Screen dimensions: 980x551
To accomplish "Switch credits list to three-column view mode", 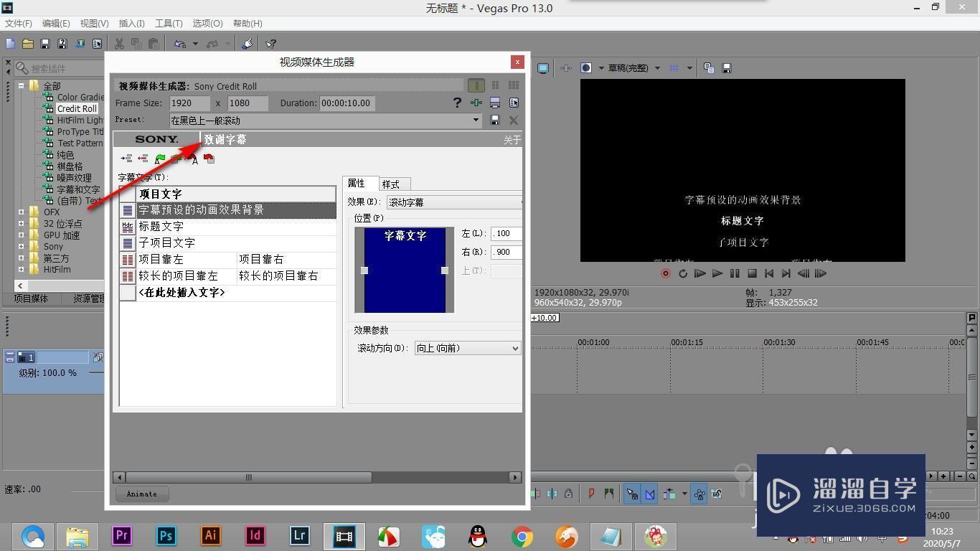I will (514, 85).
